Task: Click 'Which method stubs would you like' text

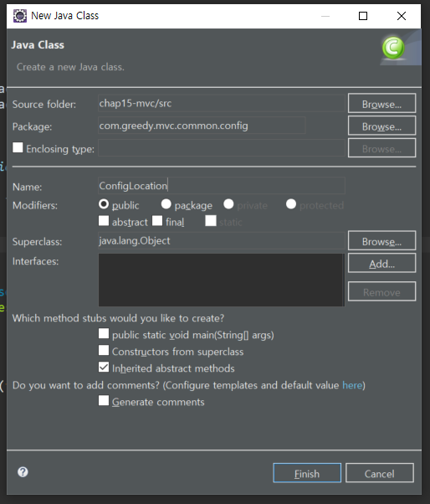Action: tap(118, 318)
